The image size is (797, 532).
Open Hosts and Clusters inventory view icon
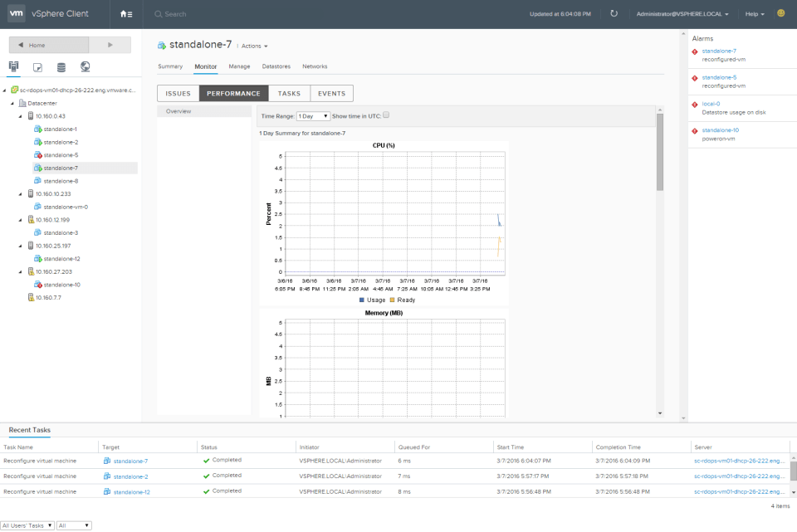click(14, 66)
